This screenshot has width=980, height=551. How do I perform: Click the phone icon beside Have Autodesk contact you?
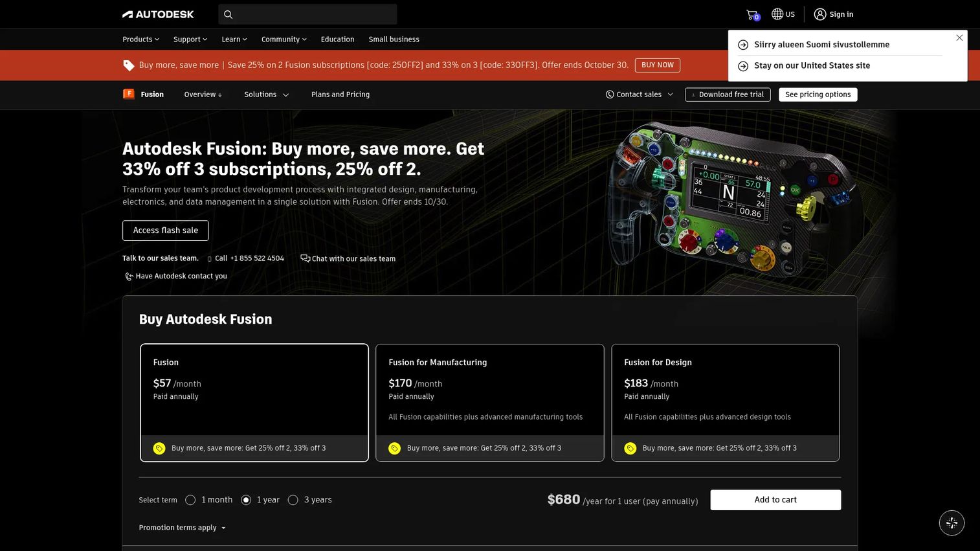click(x=129, y=276)
